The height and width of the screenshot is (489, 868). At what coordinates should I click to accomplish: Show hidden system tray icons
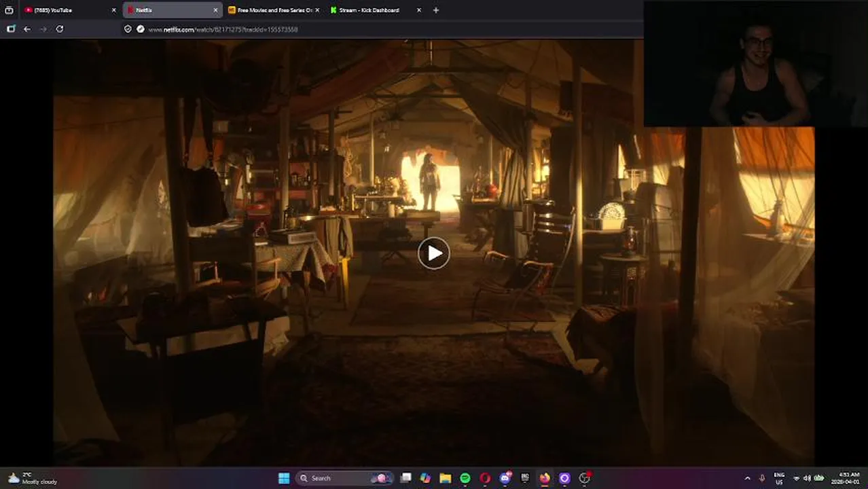(747, 478)
